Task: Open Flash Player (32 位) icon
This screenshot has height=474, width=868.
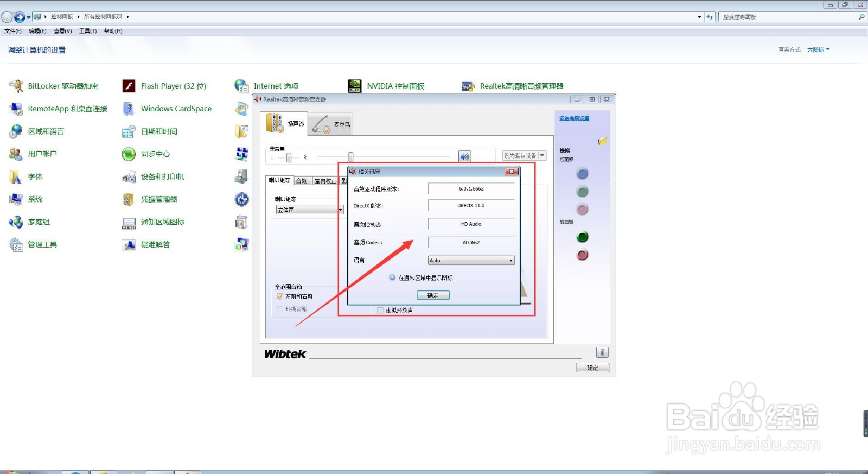Action: coord(129,86)
